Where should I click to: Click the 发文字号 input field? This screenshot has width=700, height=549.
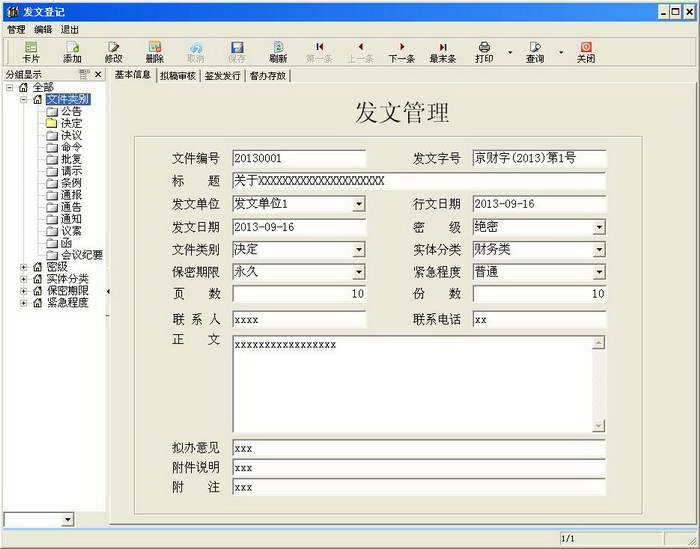click(539, 158)
